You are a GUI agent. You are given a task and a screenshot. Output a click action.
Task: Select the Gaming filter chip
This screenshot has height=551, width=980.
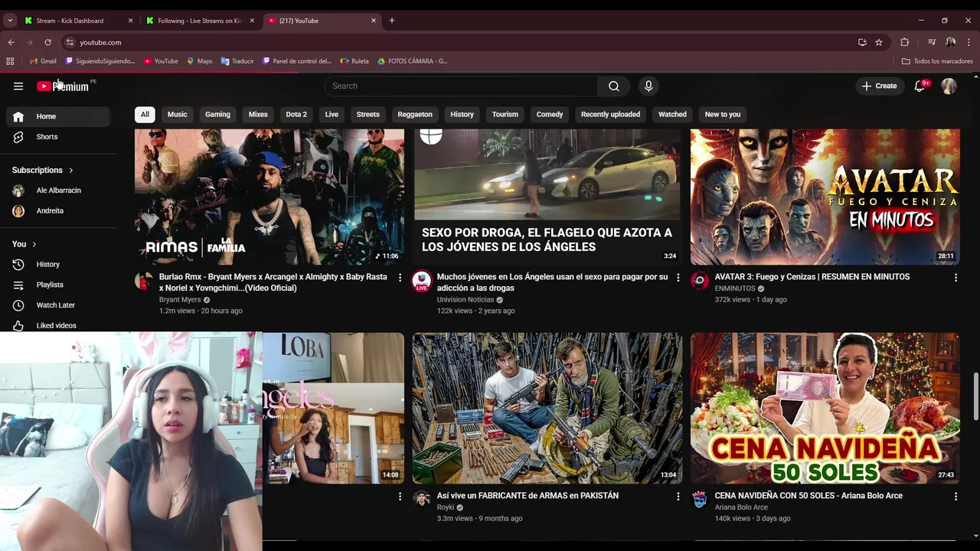pos(217,115)
